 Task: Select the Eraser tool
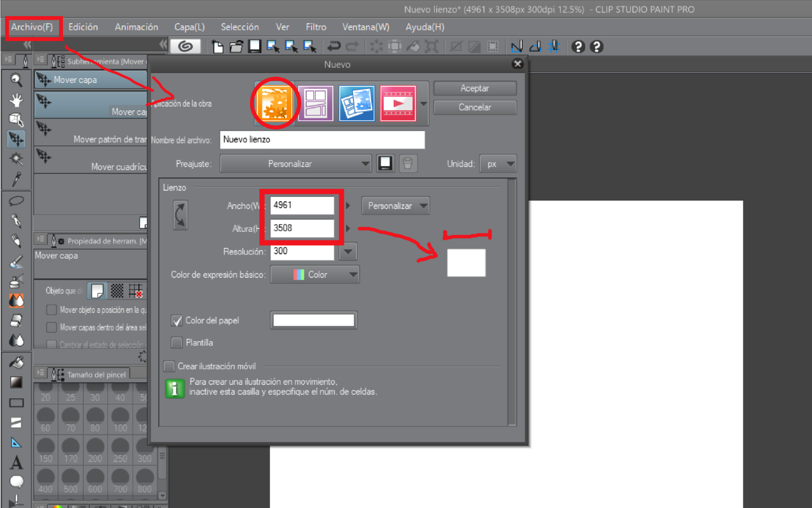click(16, 320)
